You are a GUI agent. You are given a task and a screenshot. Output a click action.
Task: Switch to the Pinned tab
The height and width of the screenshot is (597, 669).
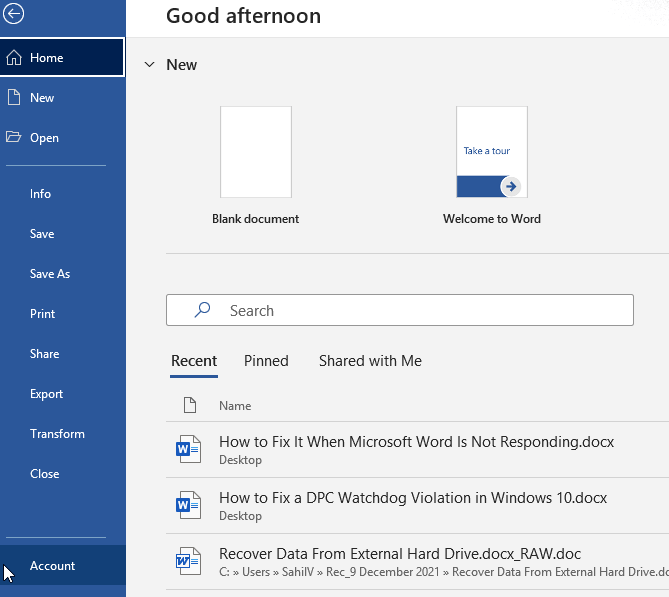click(x=266, y=361)
